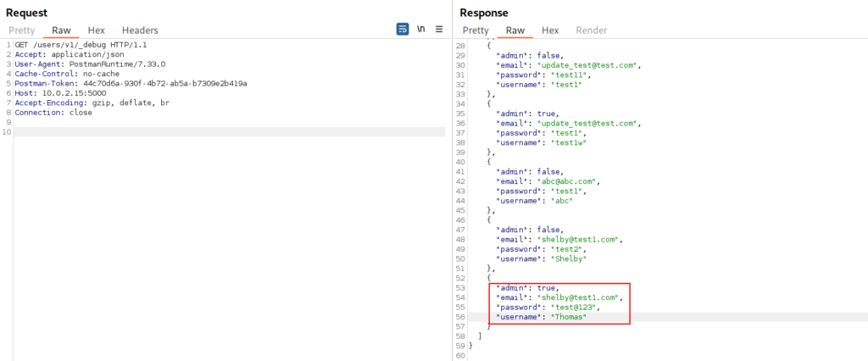Click the Host: 10.0.2.15:5000 line
Viewport: 868px width, 361px height.
(60, 93)
